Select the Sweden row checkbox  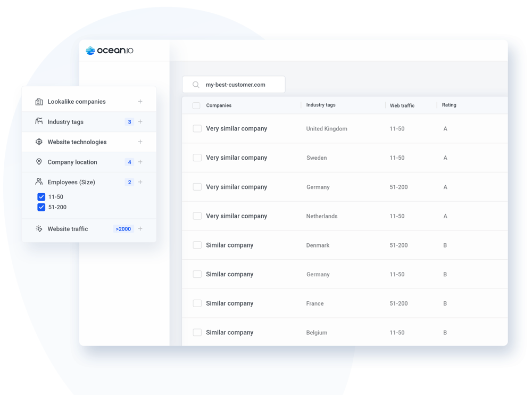197,158
